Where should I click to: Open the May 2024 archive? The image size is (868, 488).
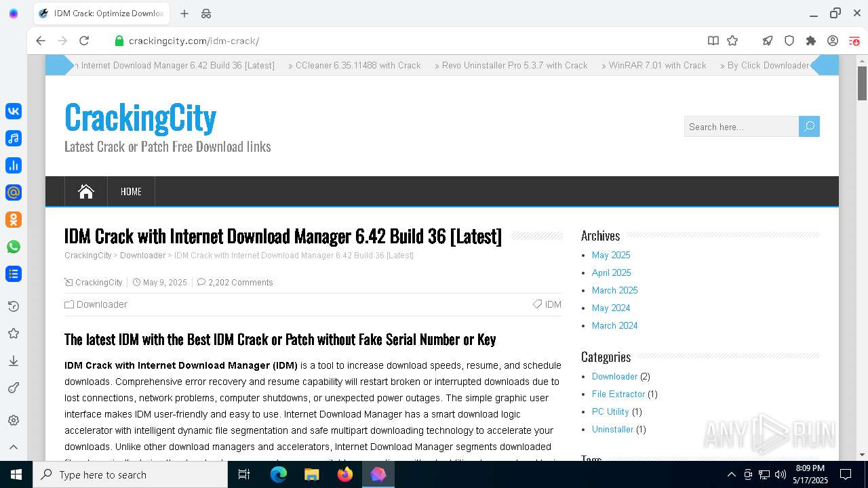[x=611, y=308]
